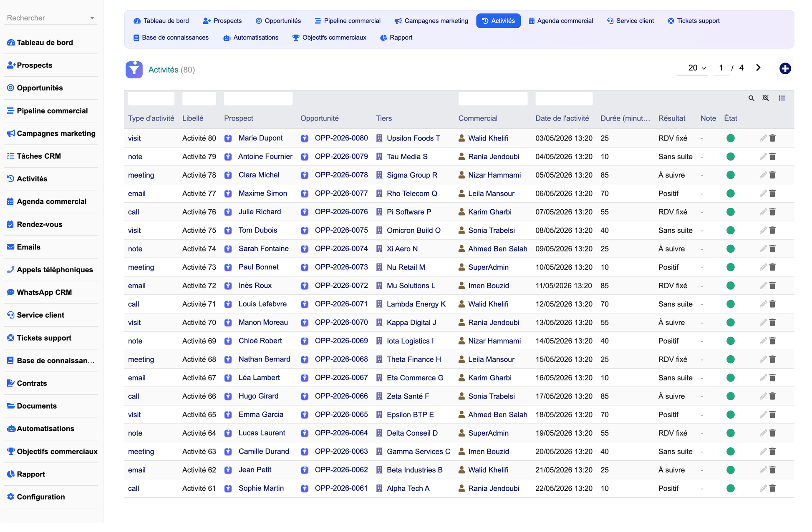Click the Emails envelope icon in sidebar

coord(11,247)
